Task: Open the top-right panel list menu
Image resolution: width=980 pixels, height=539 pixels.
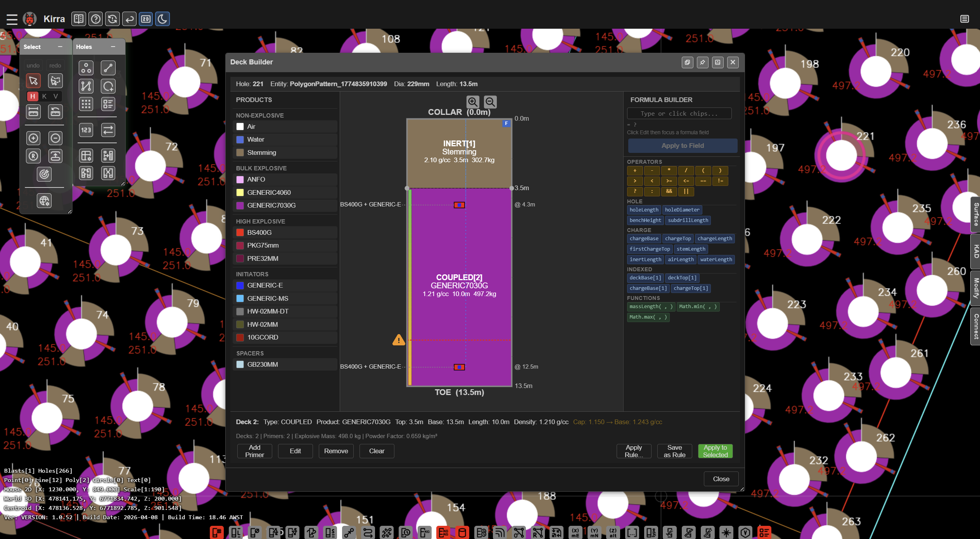Action: pos(965,19)
